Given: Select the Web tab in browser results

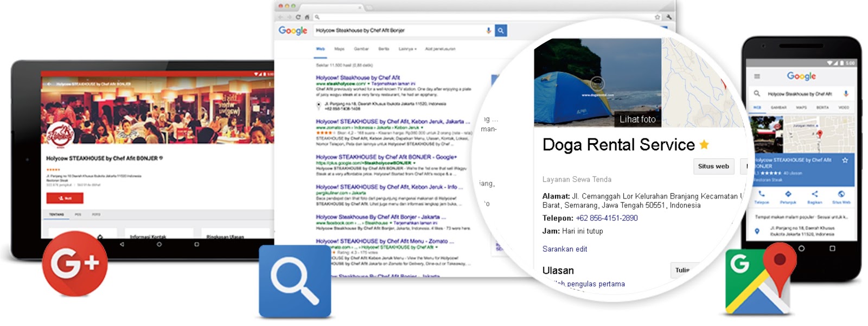Looking at the screenshot, I should pos(321,49).
